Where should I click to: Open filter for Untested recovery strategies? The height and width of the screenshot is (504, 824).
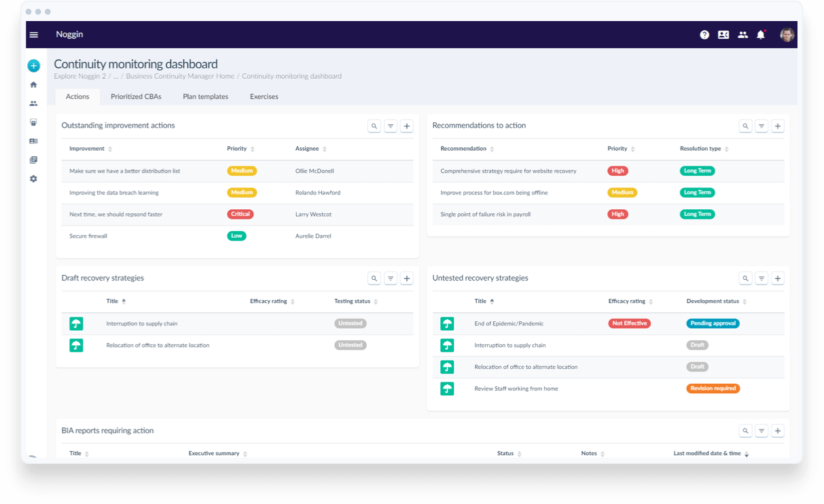762,278
